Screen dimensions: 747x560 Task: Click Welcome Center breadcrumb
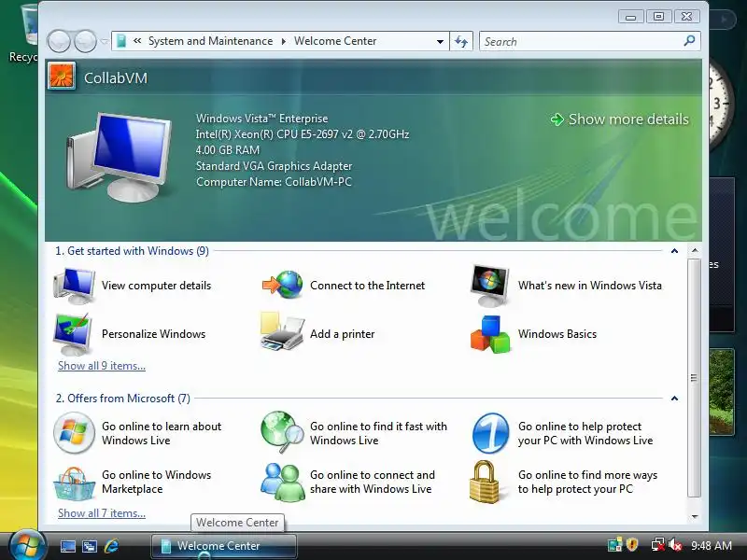[335, 41]
